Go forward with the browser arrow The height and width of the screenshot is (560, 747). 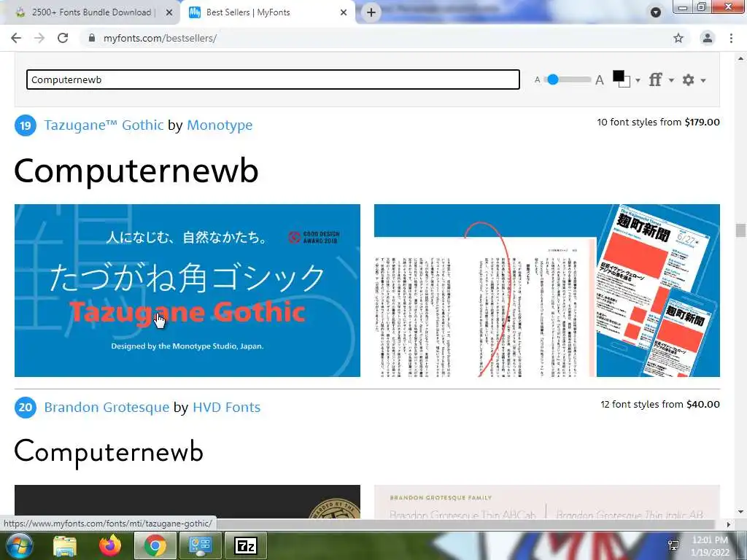pos(39,38)
